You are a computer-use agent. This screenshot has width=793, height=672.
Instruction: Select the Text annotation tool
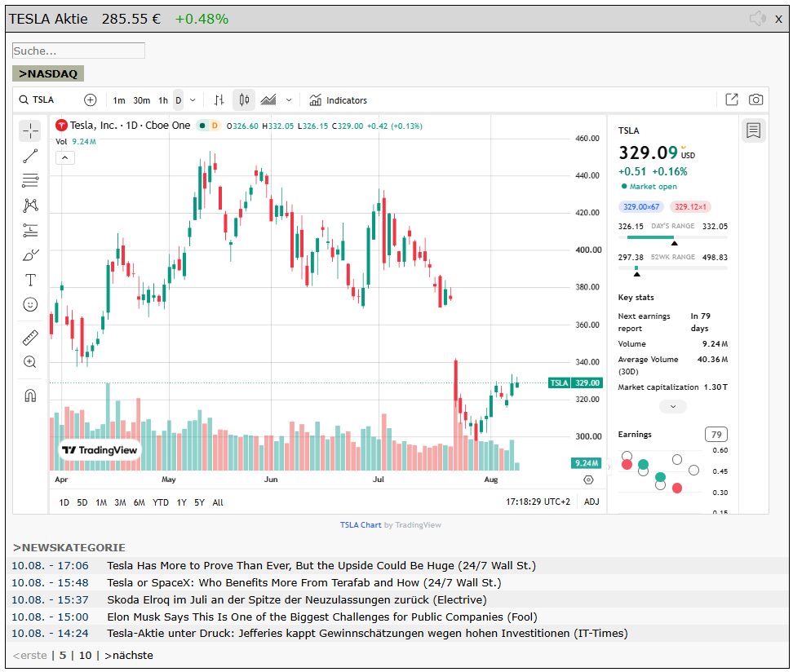[x=30, y=280]
